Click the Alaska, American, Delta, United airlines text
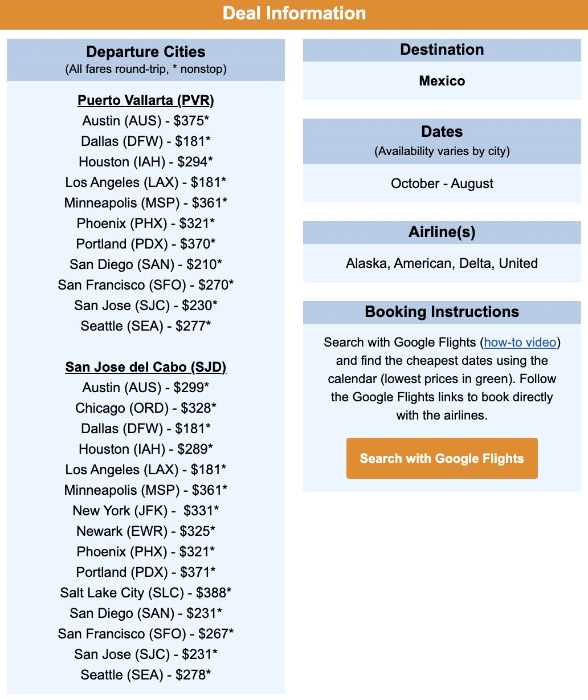 442,263
